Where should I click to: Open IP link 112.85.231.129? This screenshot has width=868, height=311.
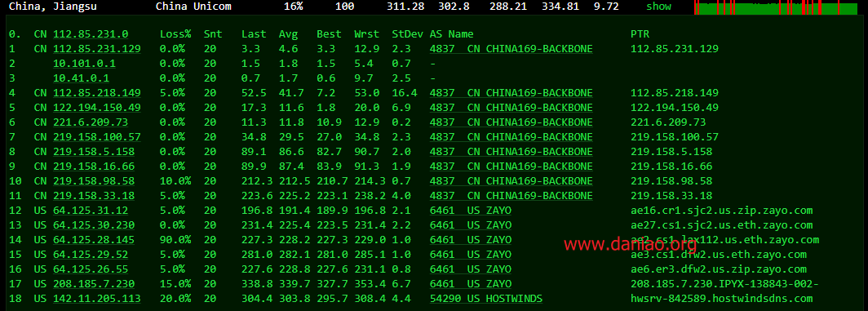[97, 49]
